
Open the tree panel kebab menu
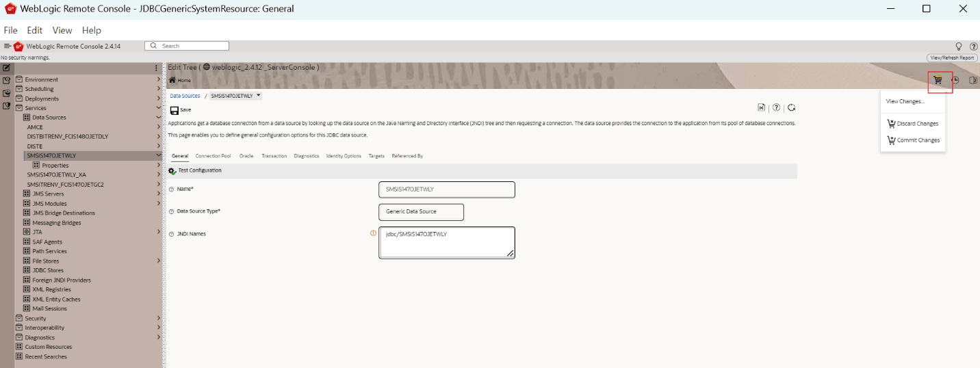pos(156,68)
